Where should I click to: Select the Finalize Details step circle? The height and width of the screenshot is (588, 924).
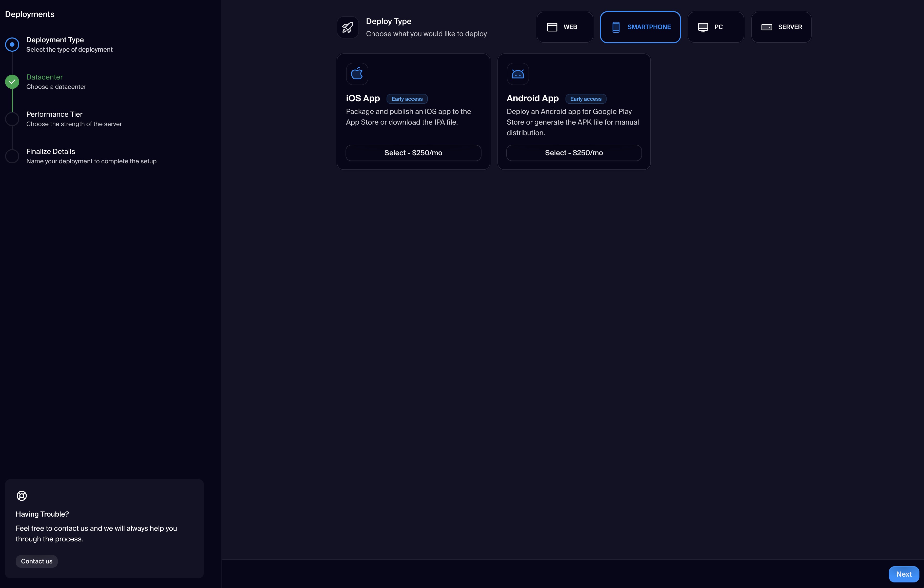[12, 156]
